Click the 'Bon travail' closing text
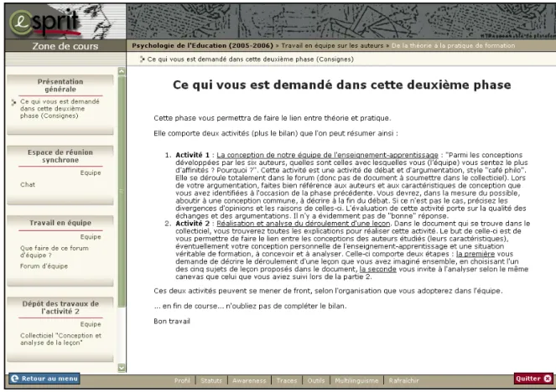556x392 pixels. 172,321
